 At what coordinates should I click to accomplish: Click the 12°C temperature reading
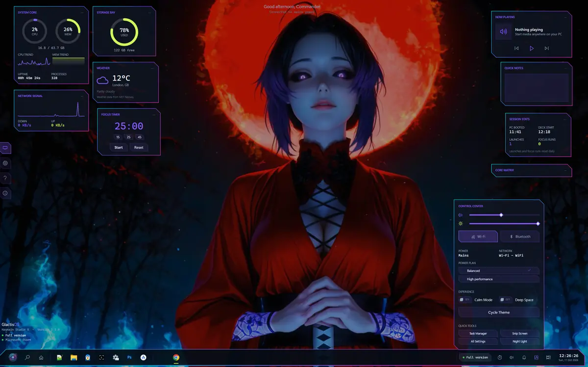pos(121,78)
